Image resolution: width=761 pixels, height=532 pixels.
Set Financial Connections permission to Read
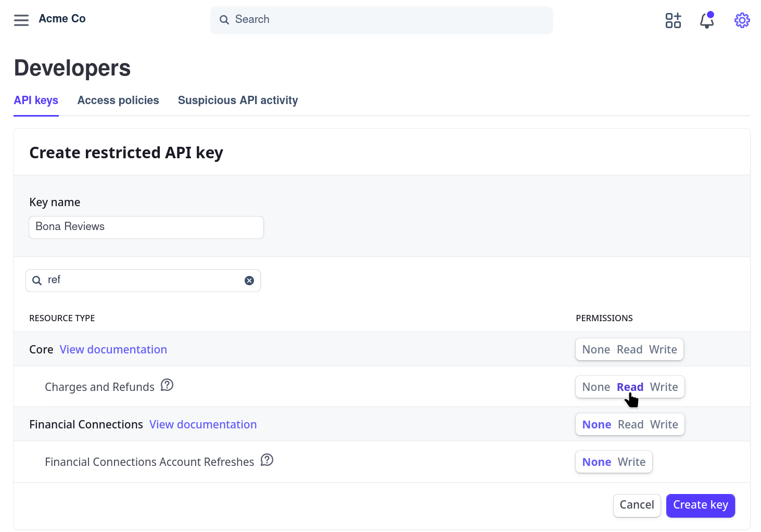click(630, 424)
